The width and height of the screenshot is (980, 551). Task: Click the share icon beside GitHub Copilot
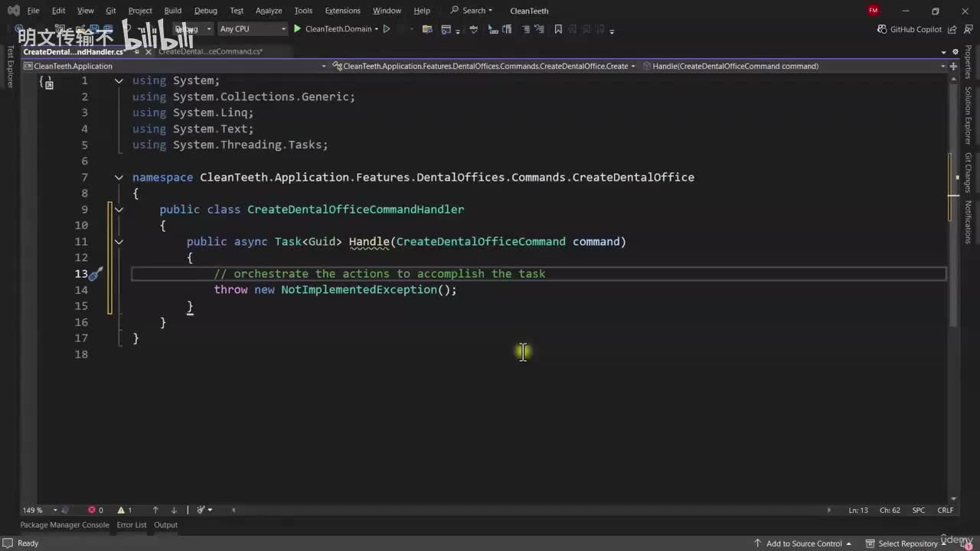[954, 29]
